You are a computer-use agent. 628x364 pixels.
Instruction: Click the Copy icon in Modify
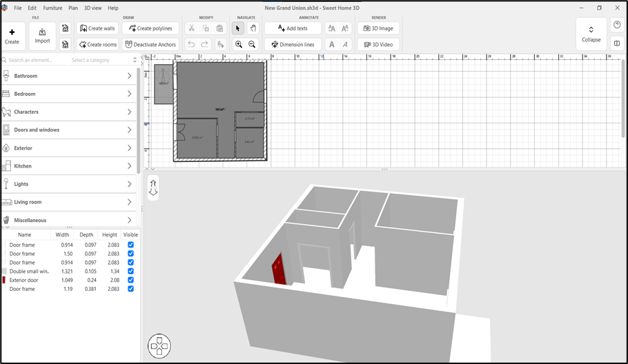click(x=206, y=28)
